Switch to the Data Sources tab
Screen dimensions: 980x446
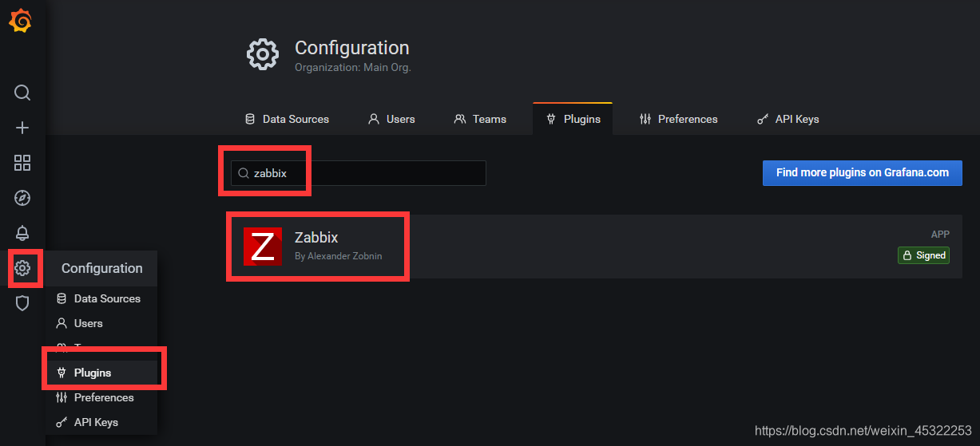287,119
